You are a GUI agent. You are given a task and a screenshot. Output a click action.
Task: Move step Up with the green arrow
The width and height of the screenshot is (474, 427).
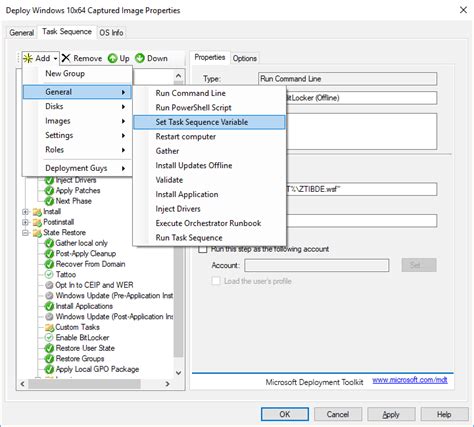[119, 58]
